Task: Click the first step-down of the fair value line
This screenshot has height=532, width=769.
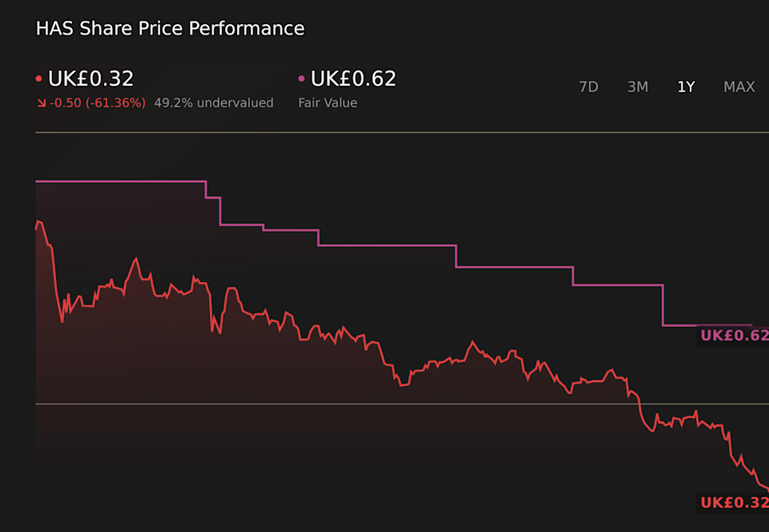Action: pos(207,190)
